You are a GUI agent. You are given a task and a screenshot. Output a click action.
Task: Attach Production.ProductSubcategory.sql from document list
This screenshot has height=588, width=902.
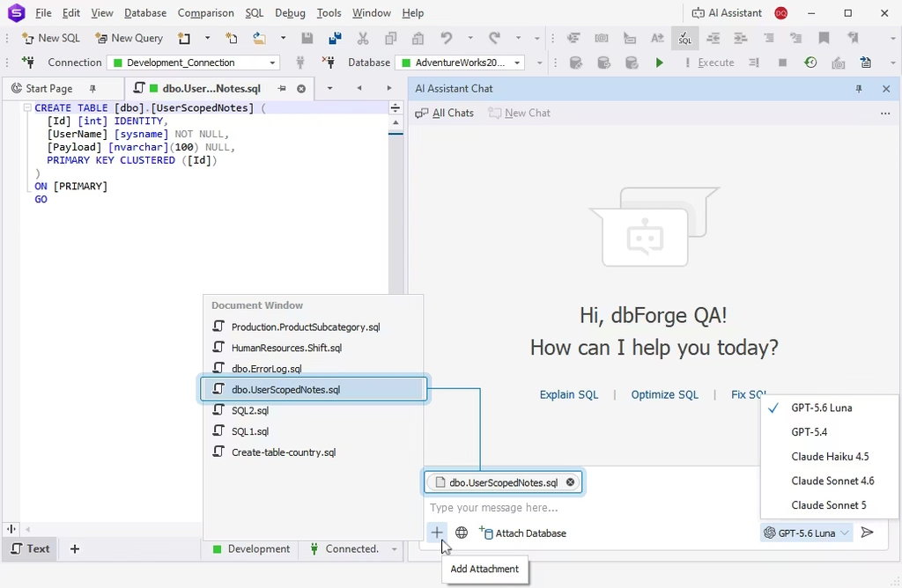pos(314,327)
